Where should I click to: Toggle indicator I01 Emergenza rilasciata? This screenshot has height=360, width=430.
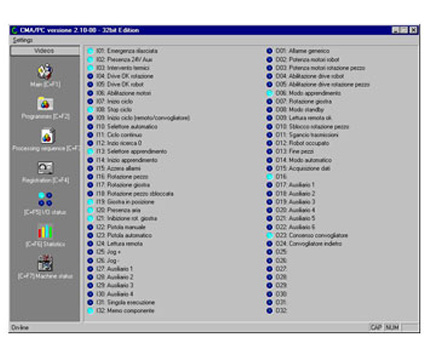click(x=90, y=51)
